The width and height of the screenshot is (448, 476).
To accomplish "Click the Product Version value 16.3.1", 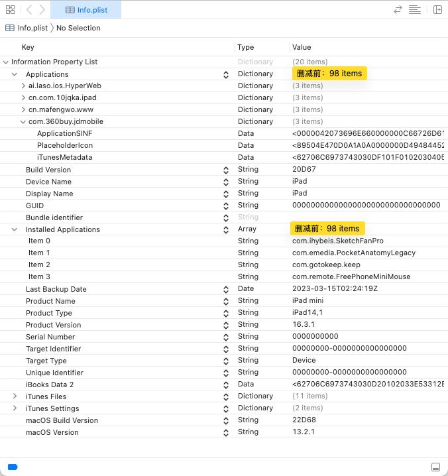I will (x=304, y=324).
